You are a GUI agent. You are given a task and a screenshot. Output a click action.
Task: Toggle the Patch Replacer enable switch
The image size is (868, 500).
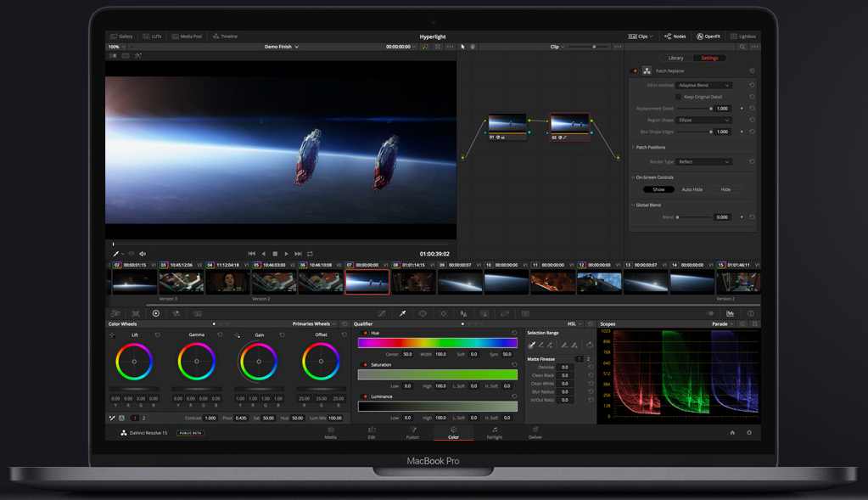point(635,70)
